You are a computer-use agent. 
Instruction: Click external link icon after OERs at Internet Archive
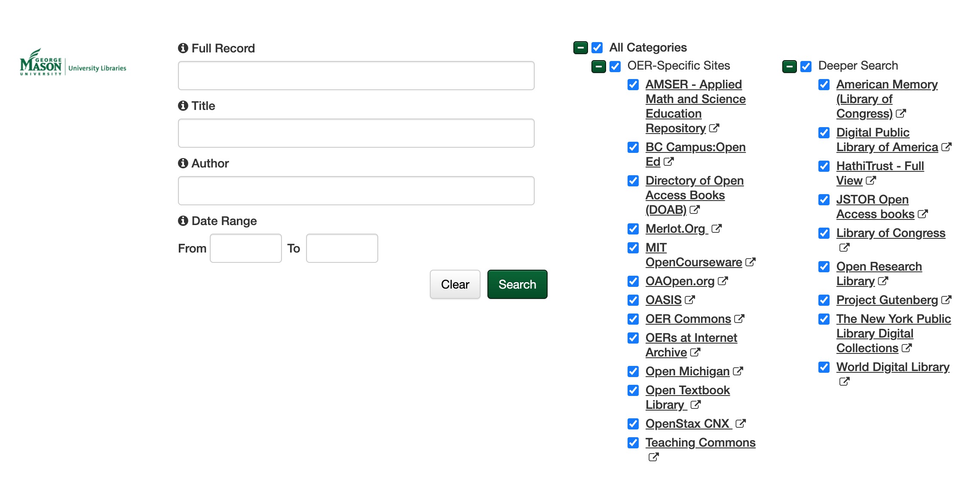tap(695, 352)
